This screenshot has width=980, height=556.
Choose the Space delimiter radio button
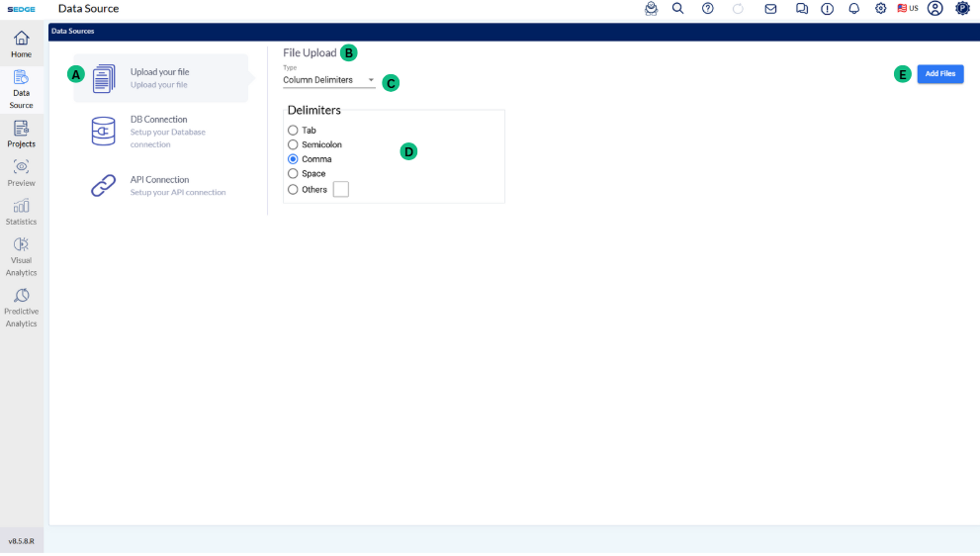293,174
